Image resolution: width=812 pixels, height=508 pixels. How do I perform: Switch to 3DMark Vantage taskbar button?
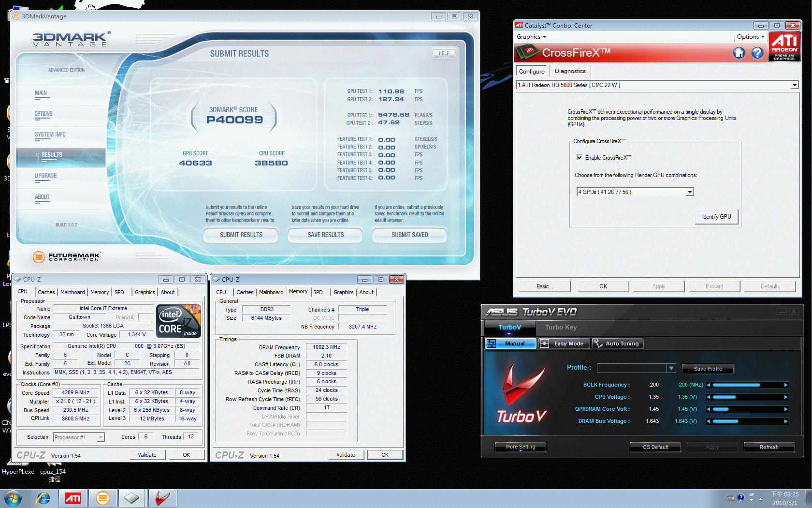click(102, 498)
